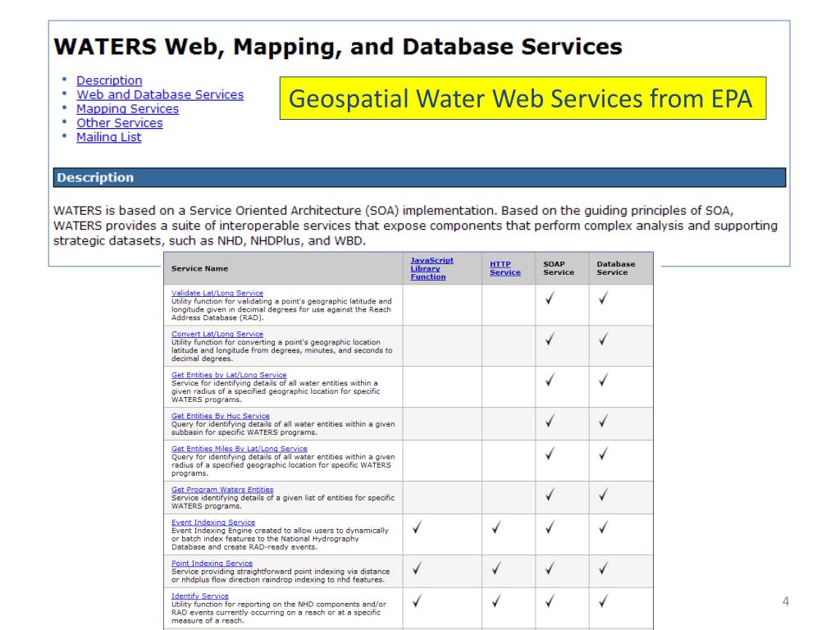Image resolution: width=840 pixels, height=630 pixels.
Task: Click HTTP checkmark in Event Indexing row
Action: tap(496, 527)
